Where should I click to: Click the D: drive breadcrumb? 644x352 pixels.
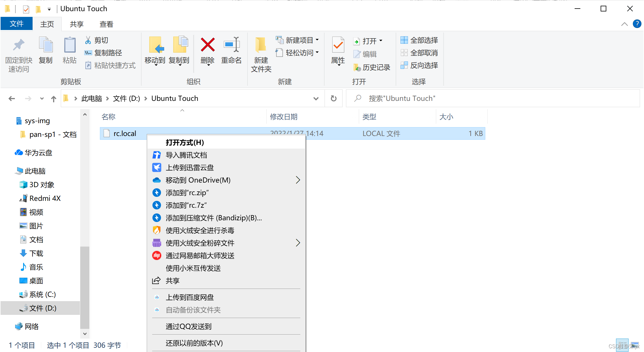point(126,99)
